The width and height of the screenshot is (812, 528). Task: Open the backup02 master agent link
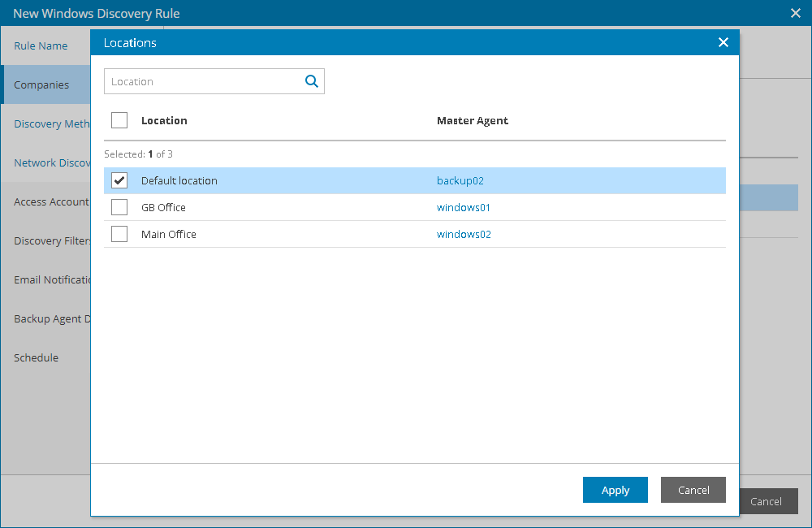(460, 180)
